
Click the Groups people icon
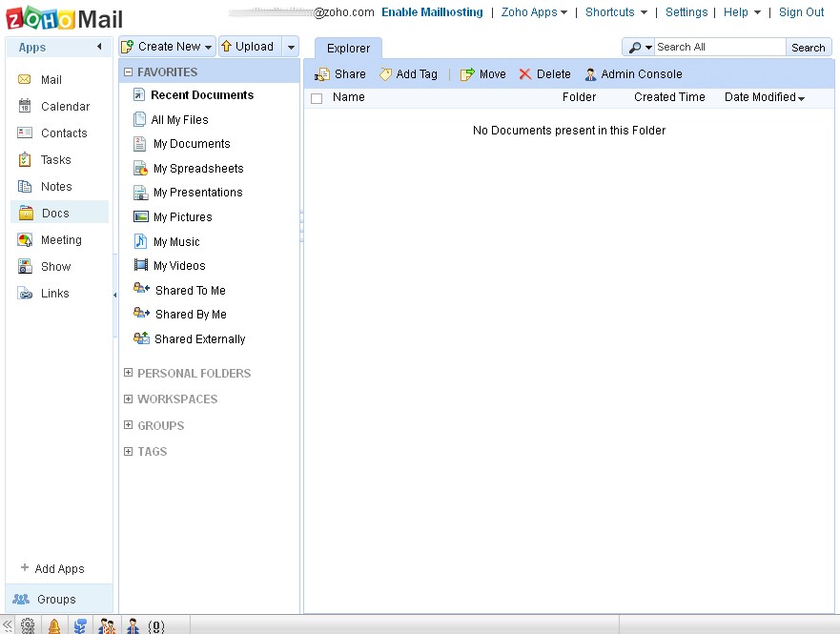coord(21,599)
